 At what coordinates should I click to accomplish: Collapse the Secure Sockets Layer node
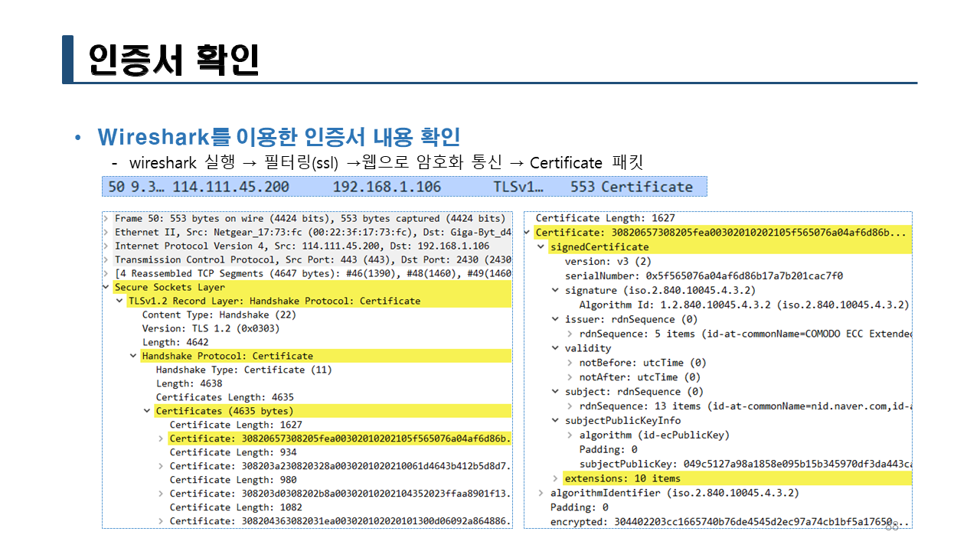click(x=107, y=287)
